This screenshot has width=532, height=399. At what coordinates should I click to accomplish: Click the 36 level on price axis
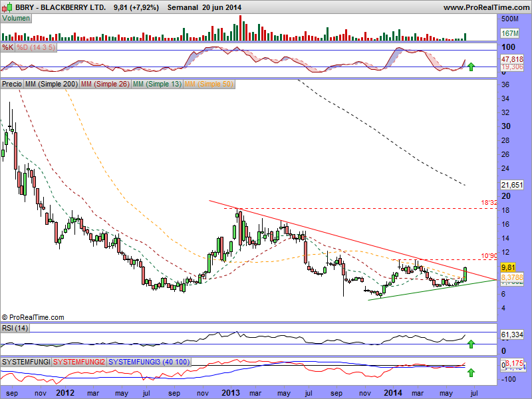[x=505, y=84]
